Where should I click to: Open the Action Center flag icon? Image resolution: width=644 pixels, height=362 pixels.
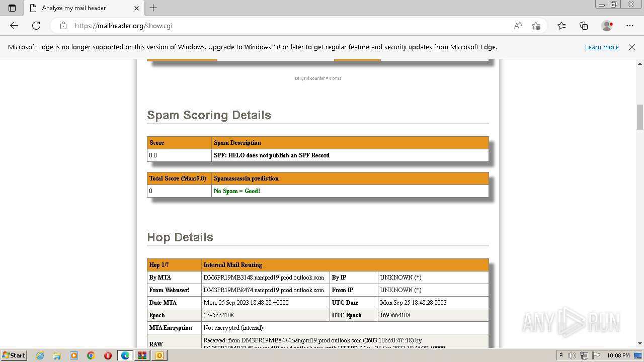[597, 355]
